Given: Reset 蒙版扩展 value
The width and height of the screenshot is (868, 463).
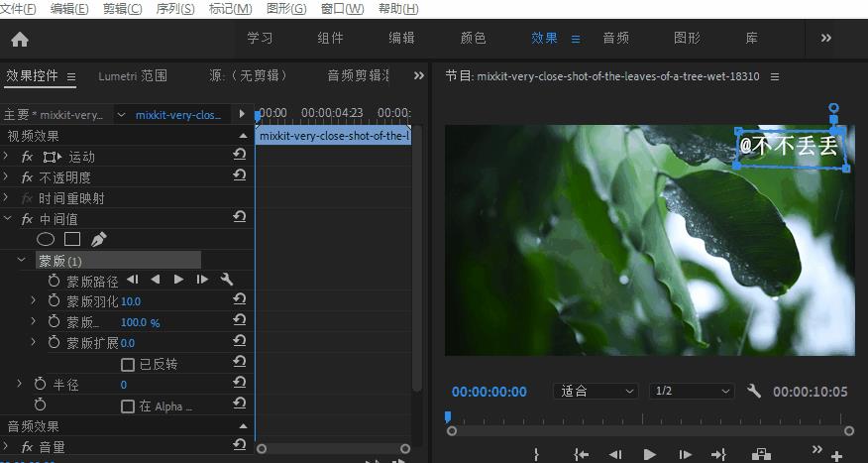Looking at the screenshot, I should [239, 341].
